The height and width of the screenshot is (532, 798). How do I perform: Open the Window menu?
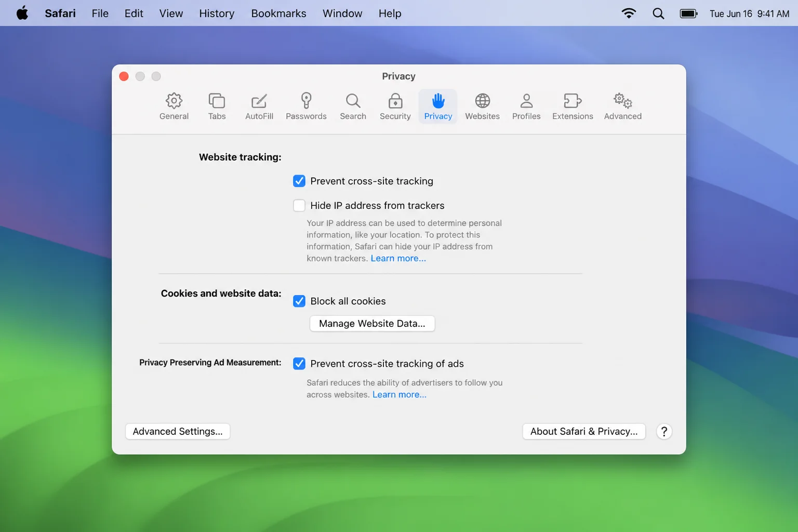point(342,14)
